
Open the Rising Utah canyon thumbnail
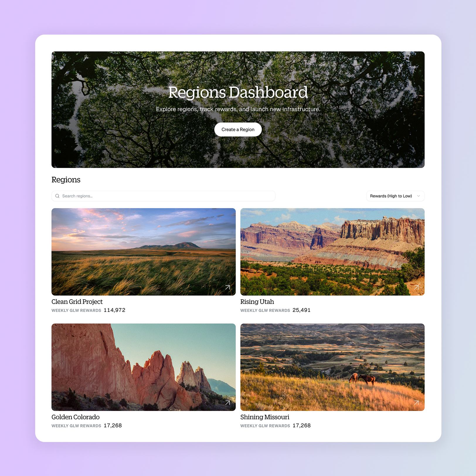[x=332, y=251]
